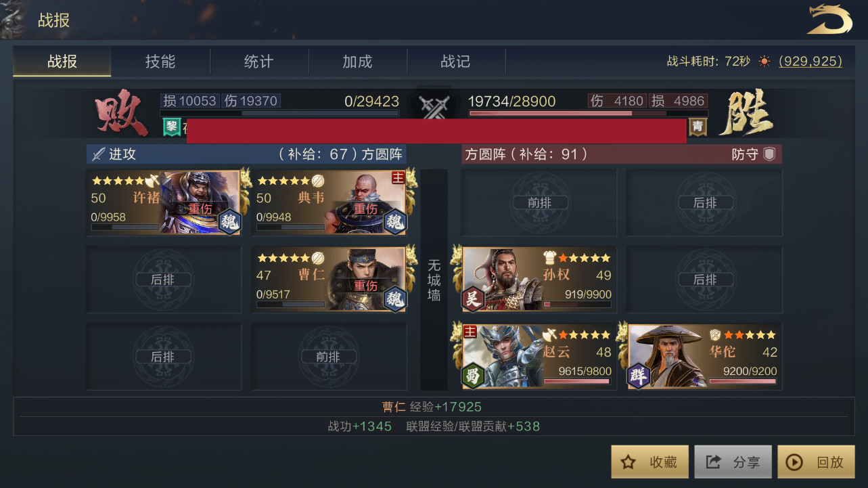868x488 pixels.
Task: Click the 魏 faction badge on 许褚
Action: (229, 221)
